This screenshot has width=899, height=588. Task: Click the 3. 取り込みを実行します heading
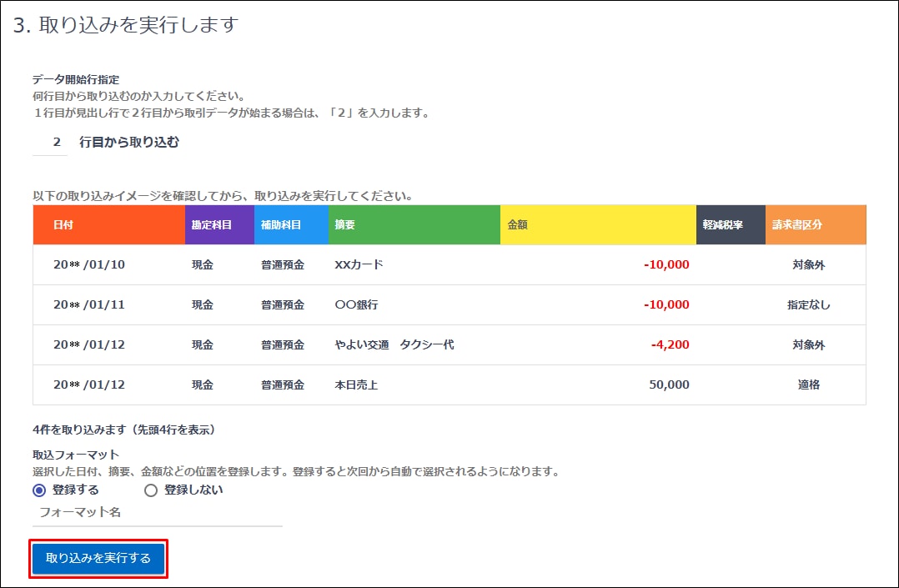pyautogui.click(x=126, y=25)
